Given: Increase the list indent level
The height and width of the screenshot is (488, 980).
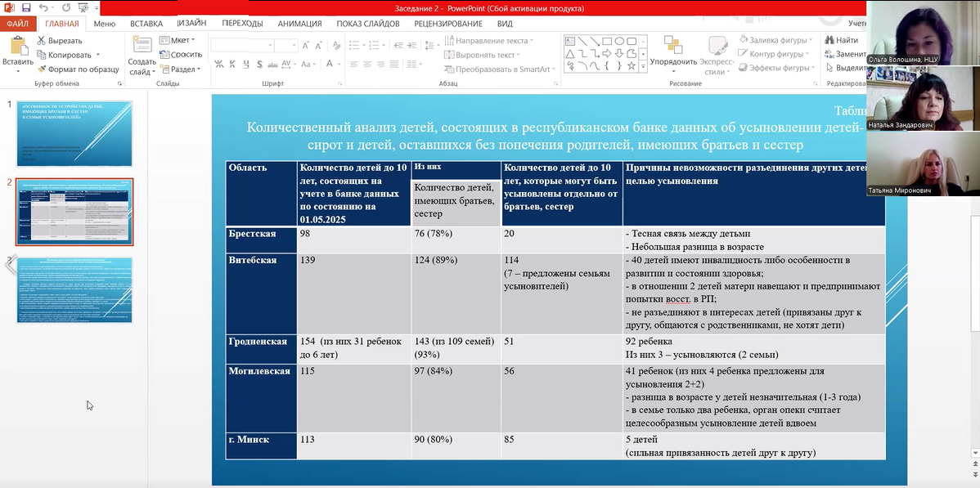Looking at the screenshot, I should click(x=410, y=45).
